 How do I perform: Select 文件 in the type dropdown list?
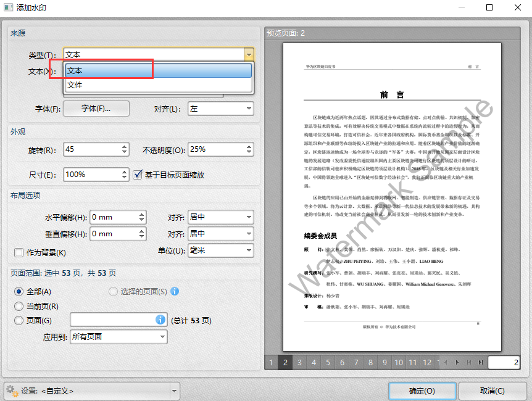point(159,85)
